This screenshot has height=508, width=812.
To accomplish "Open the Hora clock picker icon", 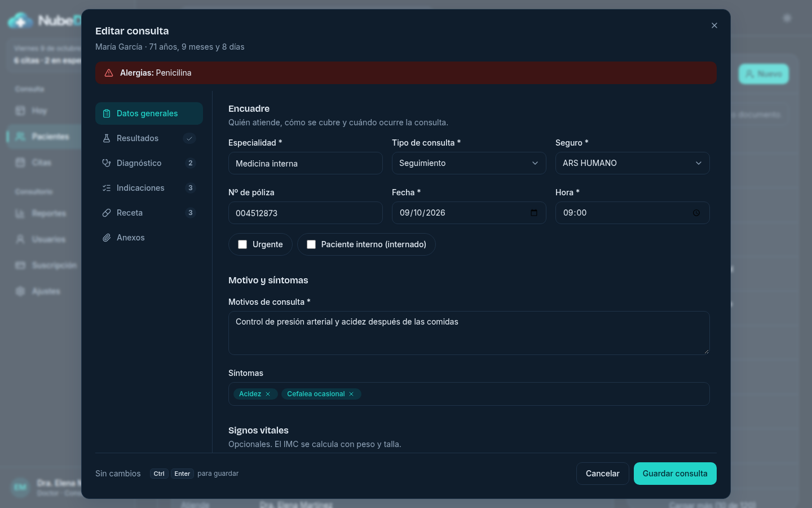I will point(696,213).
